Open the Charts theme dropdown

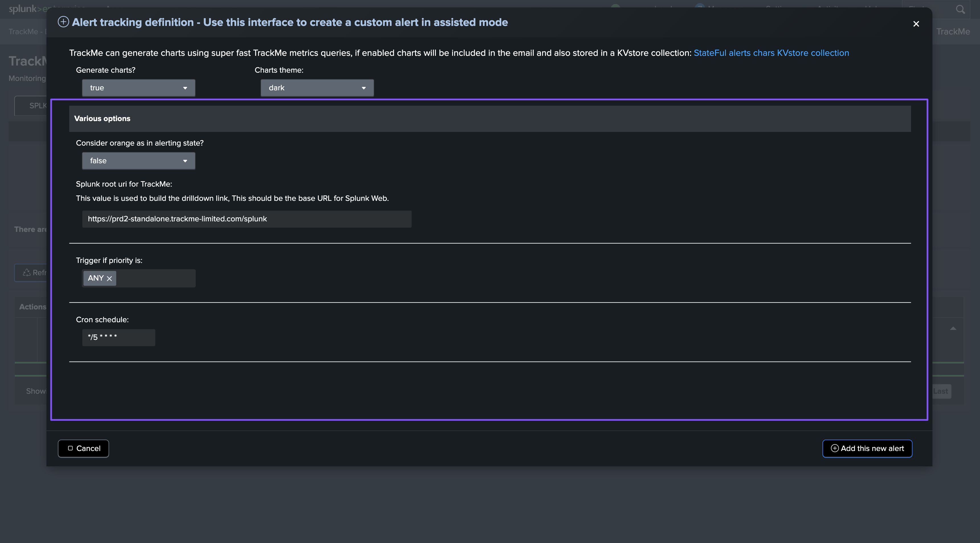(317, 88)
